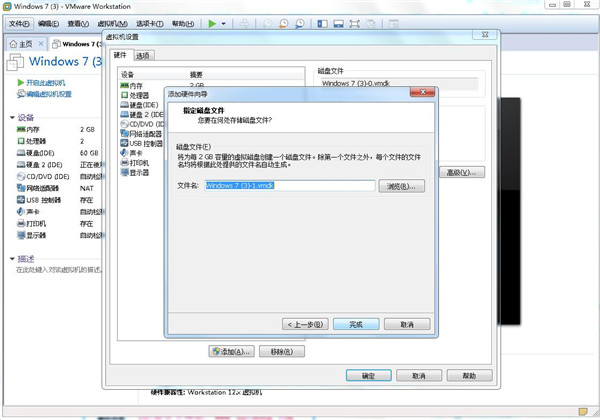The width and height of the screenshot is (600, 420).
Task: Toggle the library sidebar view icon
Action: [x=323, y=24]
